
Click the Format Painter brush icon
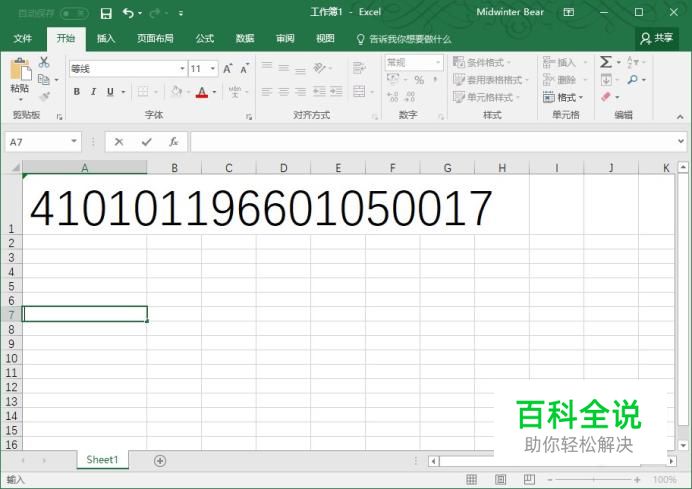point(44,96)
